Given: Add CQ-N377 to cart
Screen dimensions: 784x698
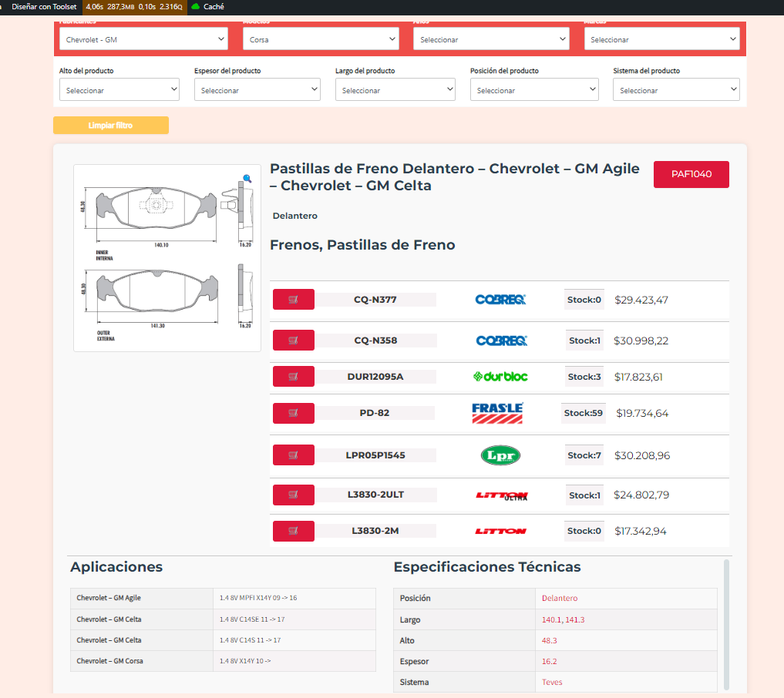Looking at the screenshot, I should (x=294, y=299).
